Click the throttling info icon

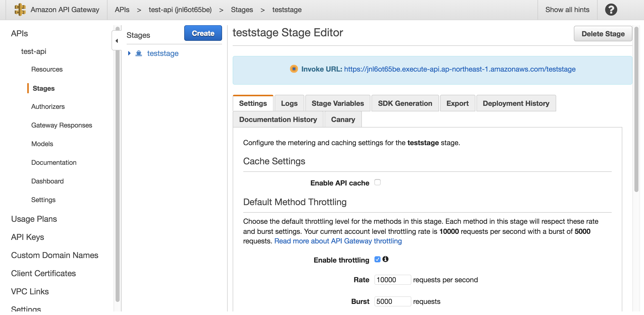[385, 259]
